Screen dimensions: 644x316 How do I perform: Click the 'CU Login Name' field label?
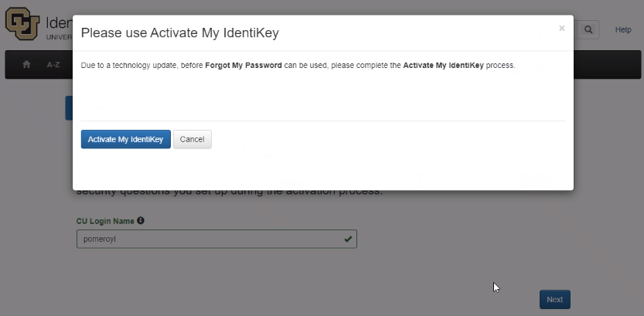tap(105, 221)
